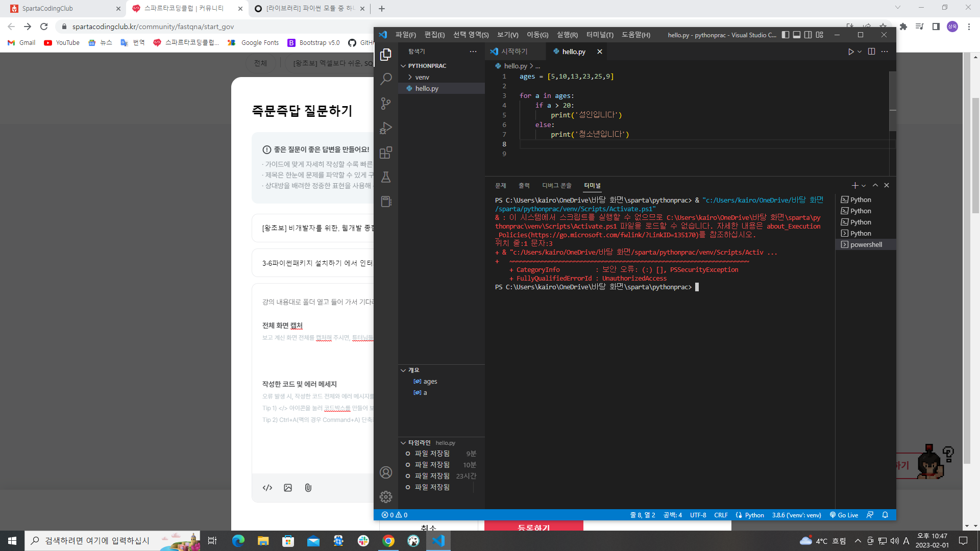
Task: Open the notifications bell in status bar
Action: pos(885,515)
